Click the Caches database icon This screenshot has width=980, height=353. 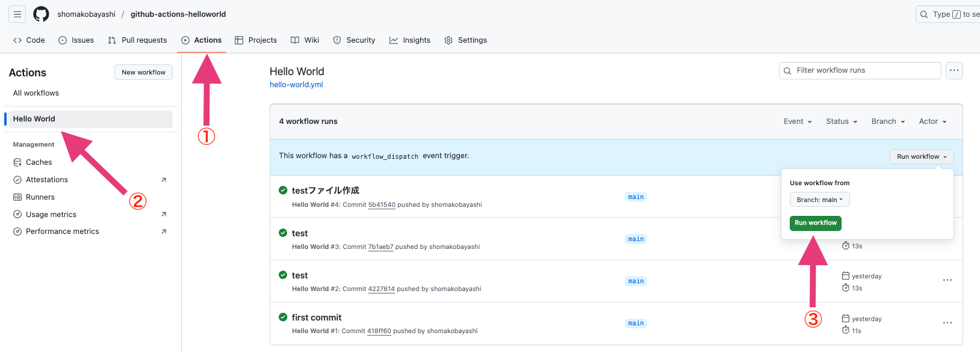(17, 162)
